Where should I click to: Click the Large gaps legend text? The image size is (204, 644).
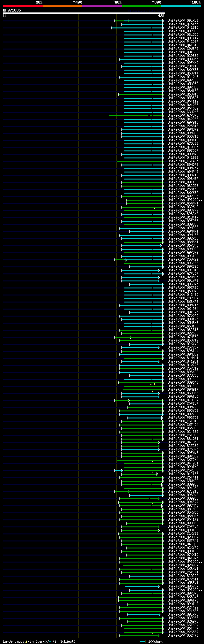point(39,641)
